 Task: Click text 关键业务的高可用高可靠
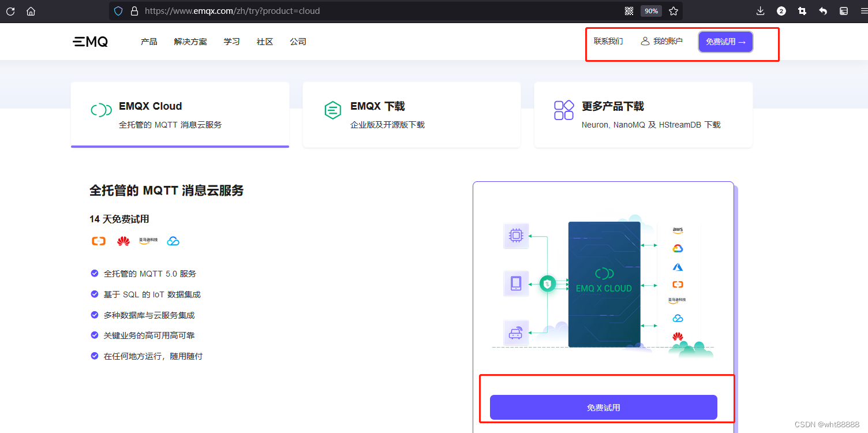(149, 335)
